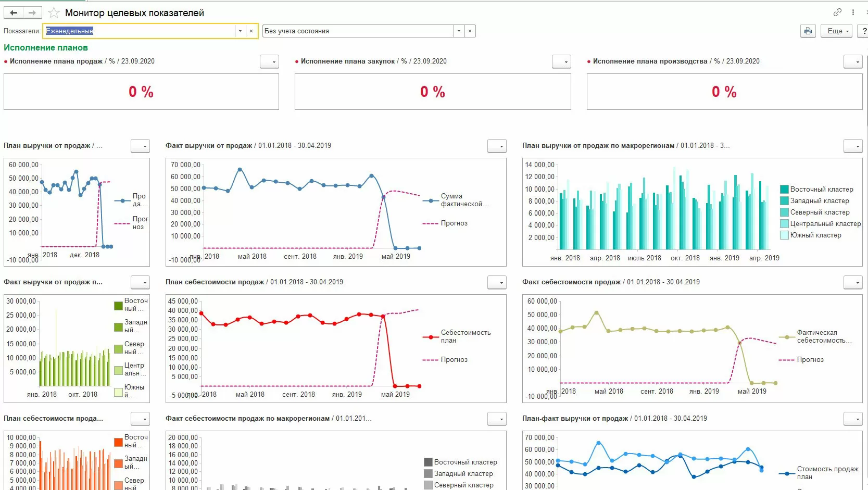Open dropdown for Факт себестоимости по макрорегионам
This screenshot has height=490, width=868.
[x=497, y=419]
